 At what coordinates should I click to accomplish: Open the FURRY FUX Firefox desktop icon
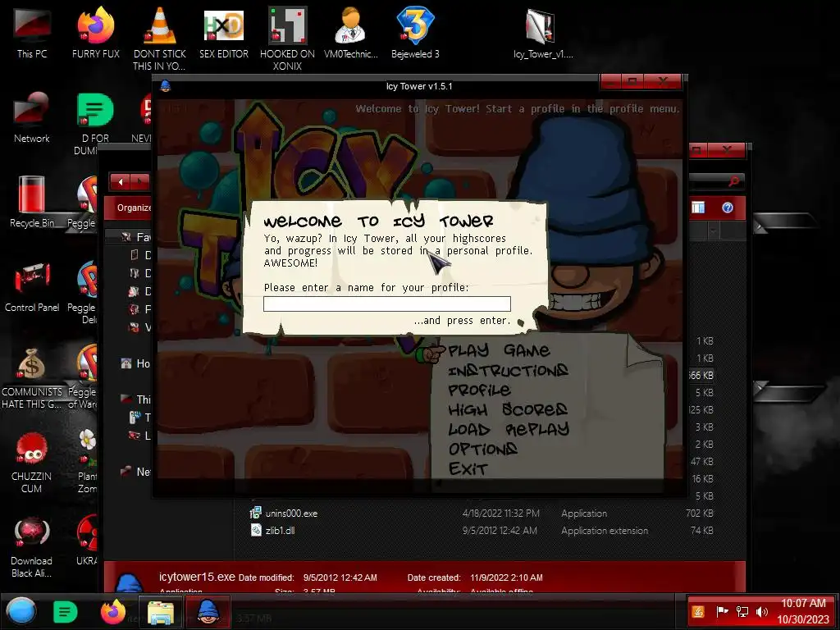click(95, 33)
